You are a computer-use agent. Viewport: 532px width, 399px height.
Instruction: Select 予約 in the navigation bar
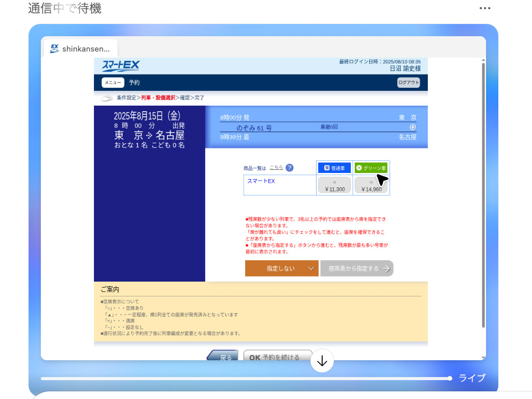pyautogui.click(x=134, y=83)
